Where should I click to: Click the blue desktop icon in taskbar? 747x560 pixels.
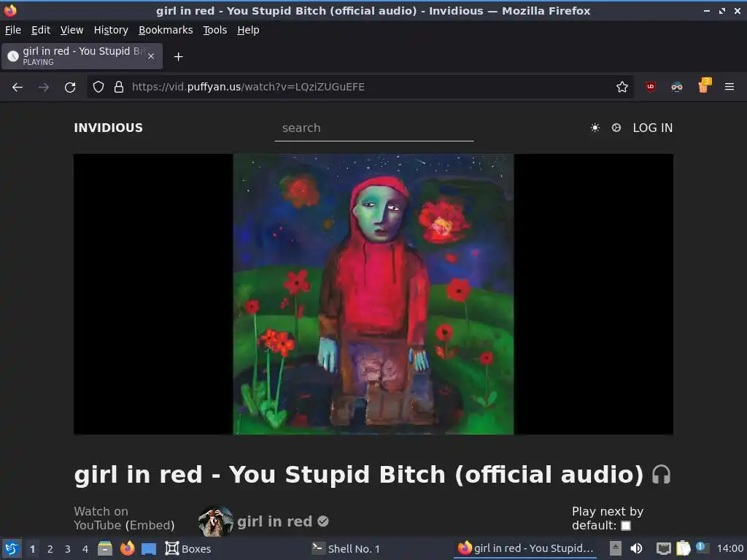tap(149, 548)
